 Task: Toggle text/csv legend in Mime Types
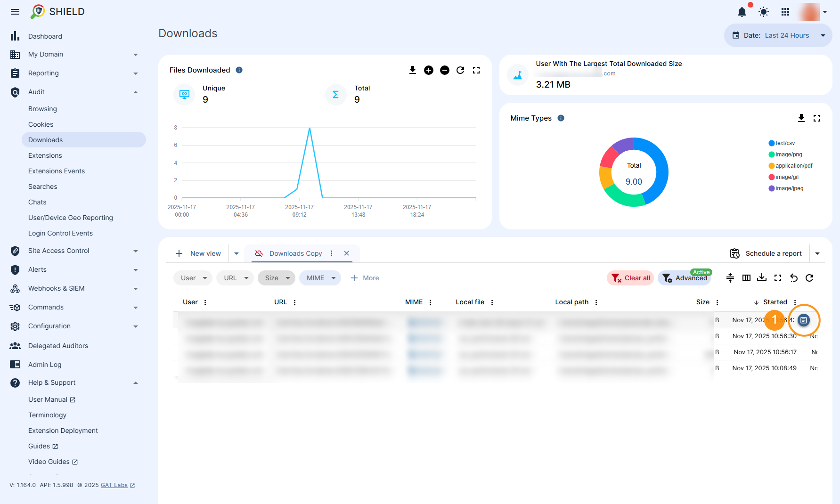[784, 143]
